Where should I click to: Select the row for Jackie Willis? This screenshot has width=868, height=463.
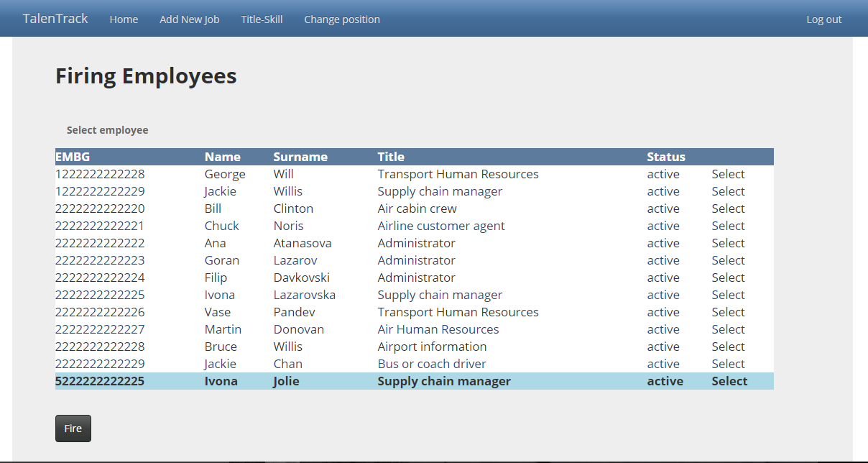(x=728, y=191)
